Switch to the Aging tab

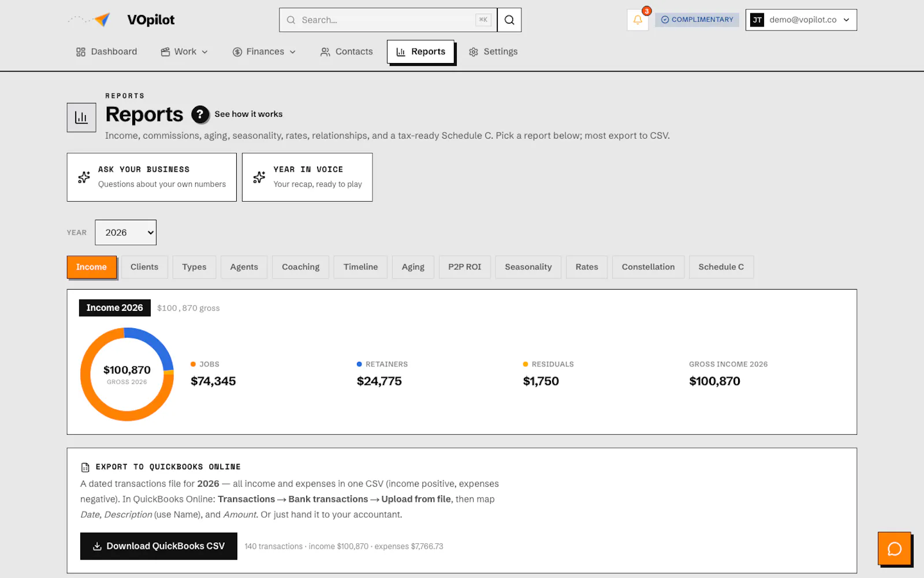413,267
